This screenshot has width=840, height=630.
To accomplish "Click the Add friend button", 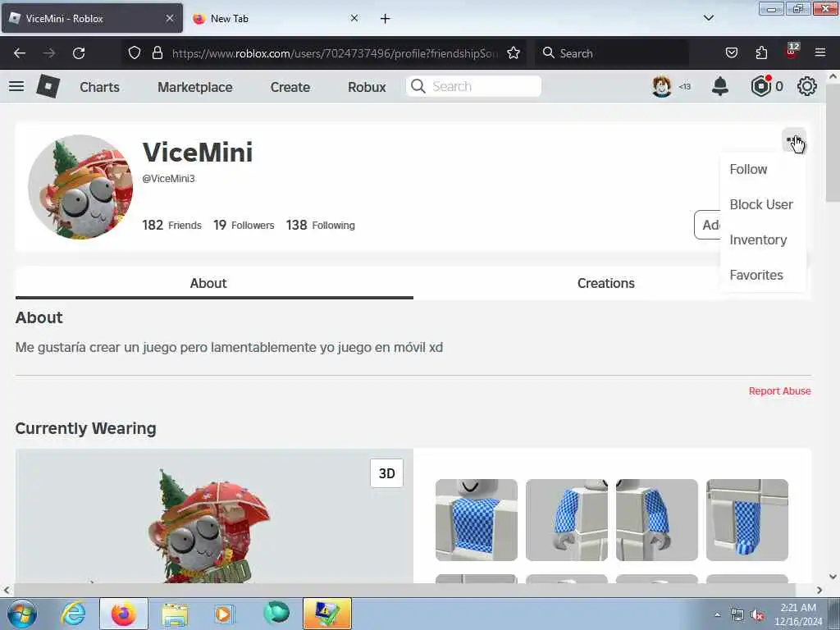I will [708, 225].
